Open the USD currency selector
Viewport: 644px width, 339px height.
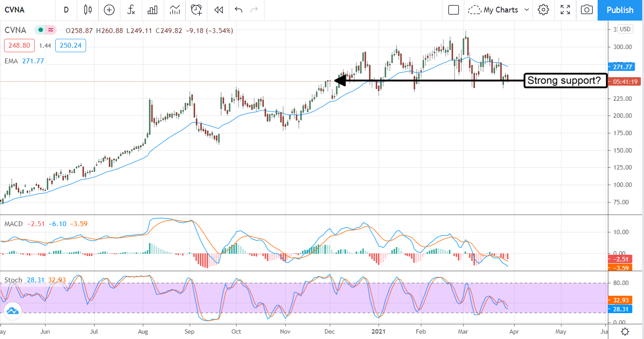625,29
